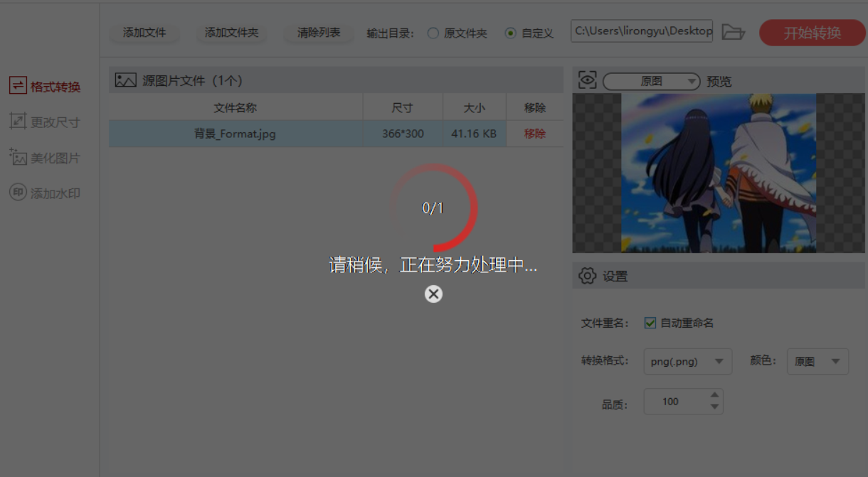Click the 清除列表 button

point(318,32)
